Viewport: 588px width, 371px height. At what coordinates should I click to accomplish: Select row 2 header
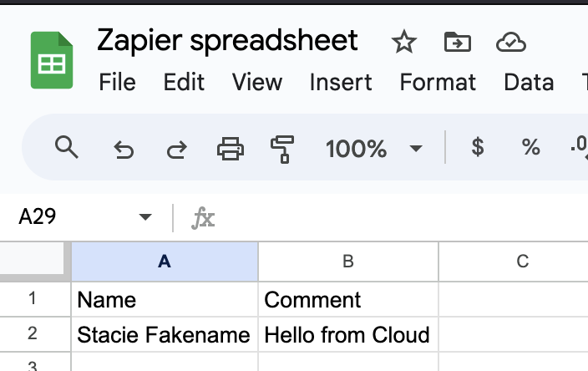33,334
